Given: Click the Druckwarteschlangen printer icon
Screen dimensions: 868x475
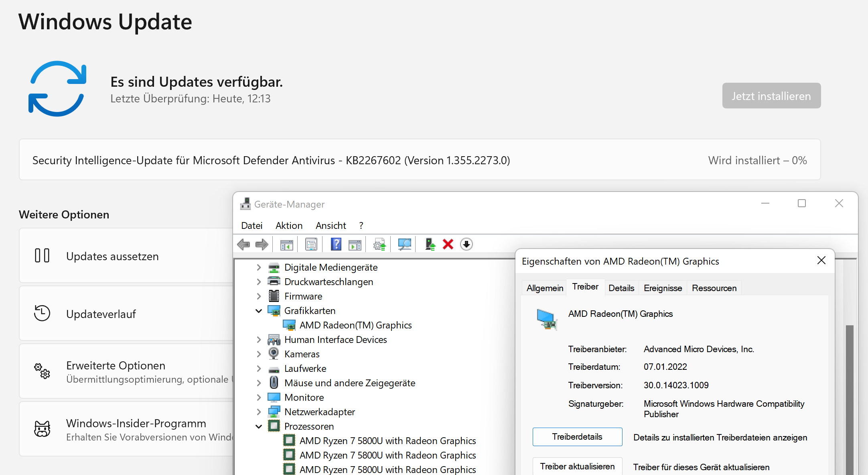Looking at the screenshot, I should coord(274,281).
